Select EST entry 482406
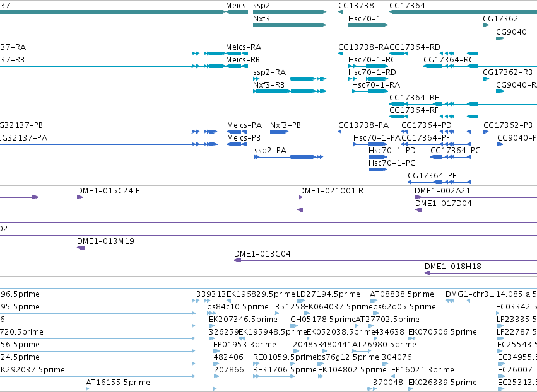The width and height of the screenshot is (537, 392). [228, 357]
